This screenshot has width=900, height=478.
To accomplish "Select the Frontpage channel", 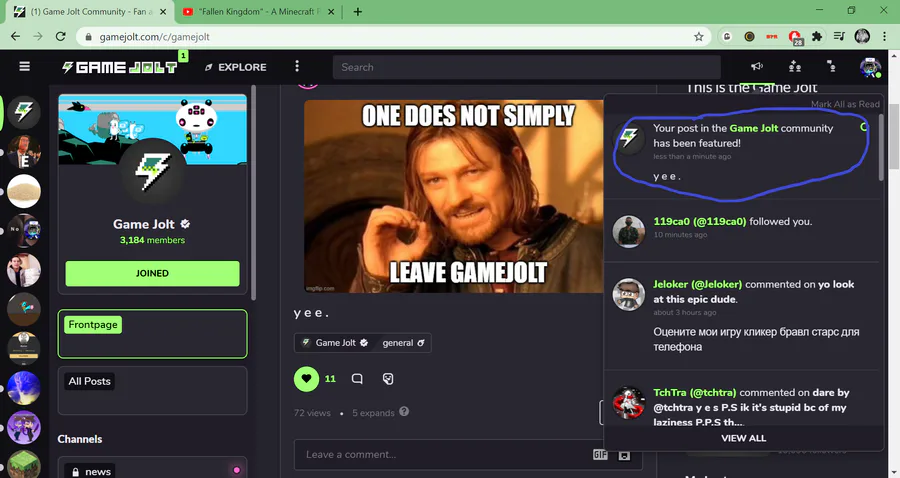I will click(152, 333).
